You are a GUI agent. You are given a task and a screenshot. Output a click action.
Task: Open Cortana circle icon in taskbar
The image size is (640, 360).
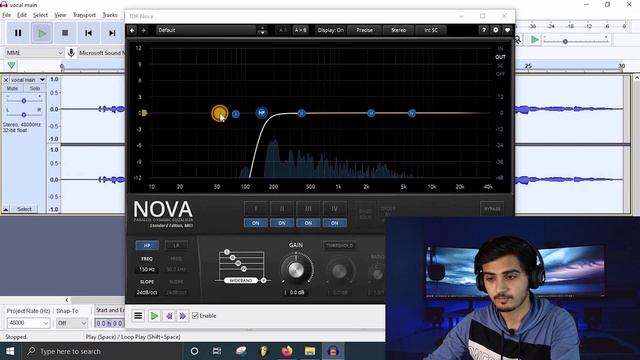coord(194,351)
